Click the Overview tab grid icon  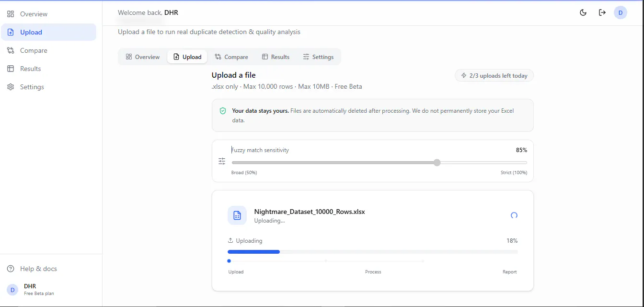tap(129, 57)
